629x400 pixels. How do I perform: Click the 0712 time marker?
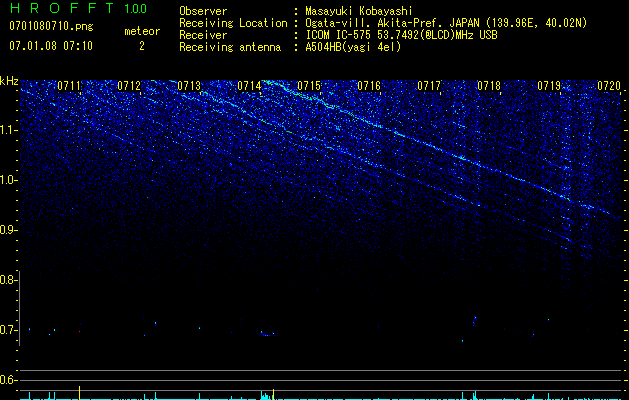(x=129, y=86)
